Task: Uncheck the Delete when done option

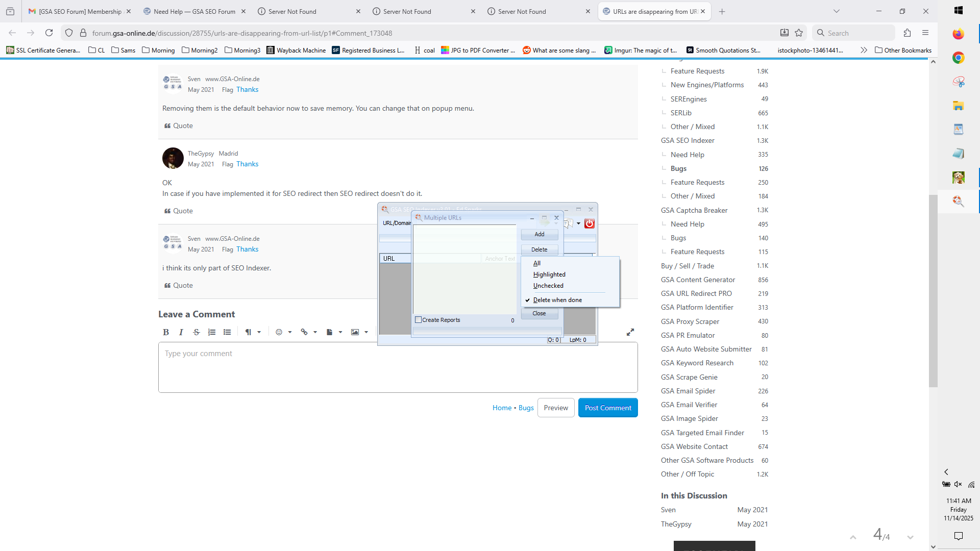Action: pyautogui.click(x=557, y=300)
